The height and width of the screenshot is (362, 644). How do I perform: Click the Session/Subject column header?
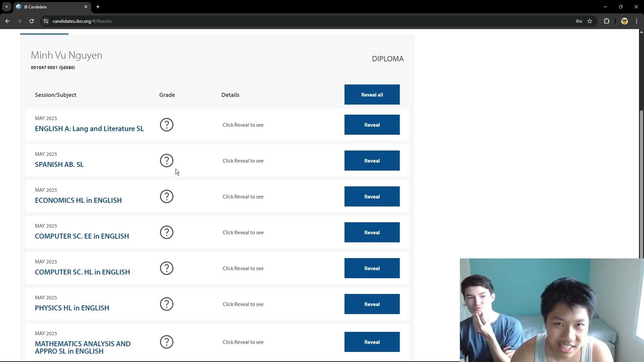(55, 95)
